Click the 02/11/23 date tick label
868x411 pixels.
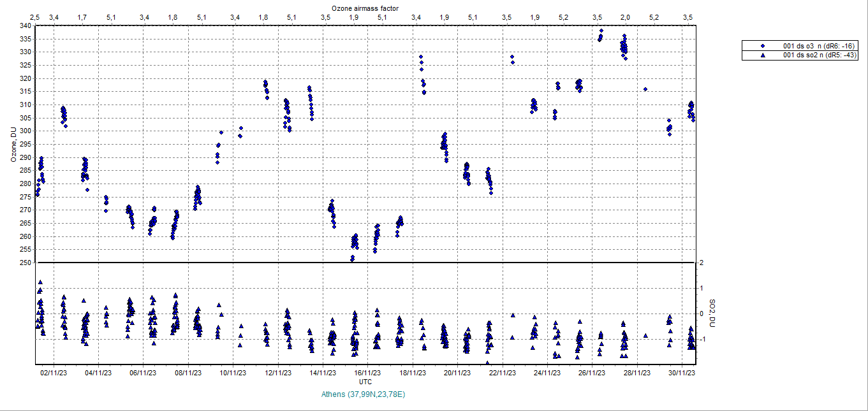(x=54, y=373)
